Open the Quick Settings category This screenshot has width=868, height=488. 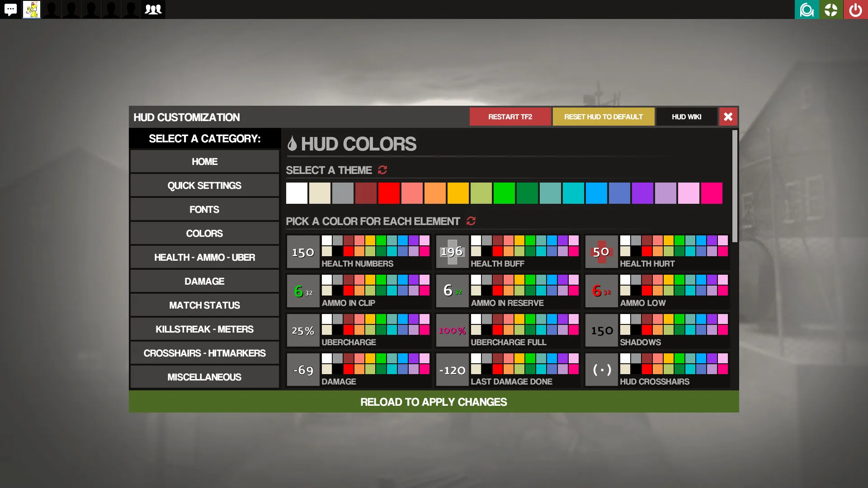[x=204, y=185]
